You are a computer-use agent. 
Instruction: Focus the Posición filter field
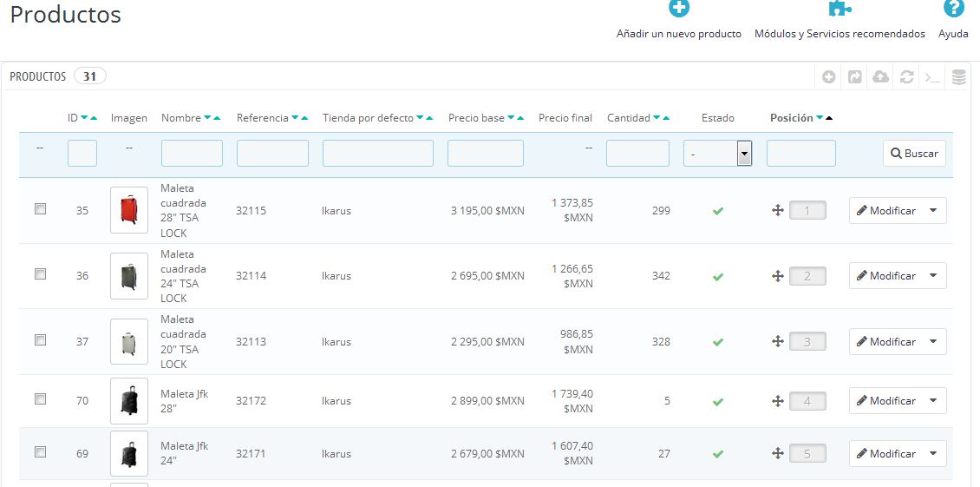click(801, 154)
